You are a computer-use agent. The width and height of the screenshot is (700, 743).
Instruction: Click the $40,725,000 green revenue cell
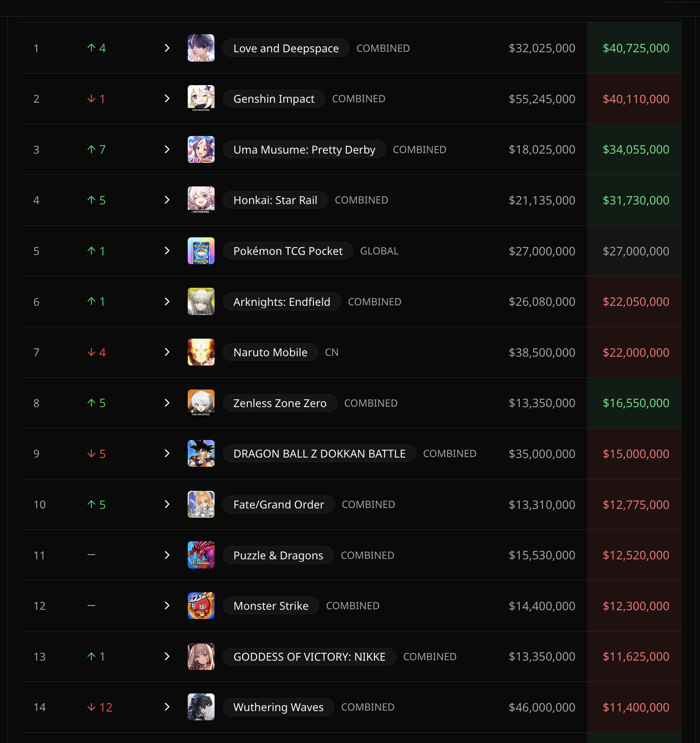tap(634, 48)
